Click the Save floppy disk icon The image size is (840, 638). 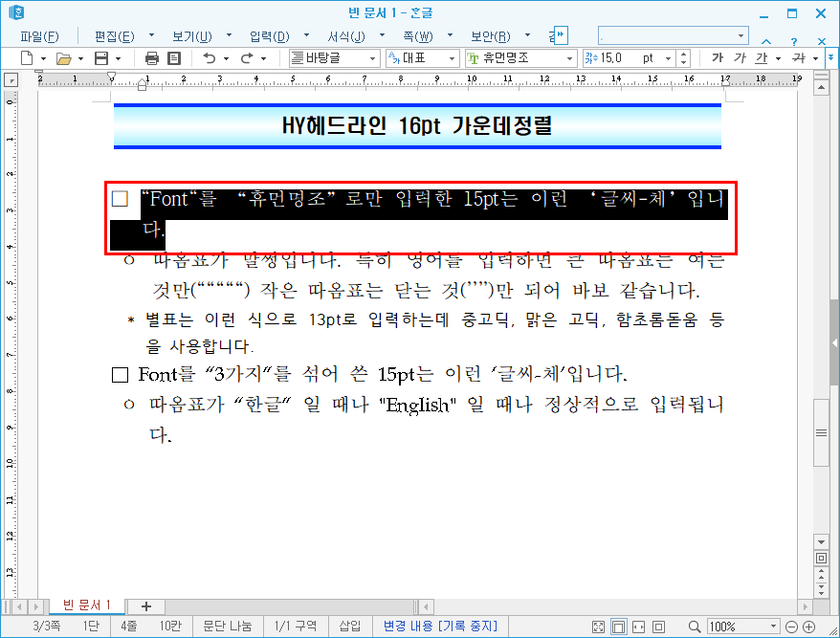pos(101,57)
